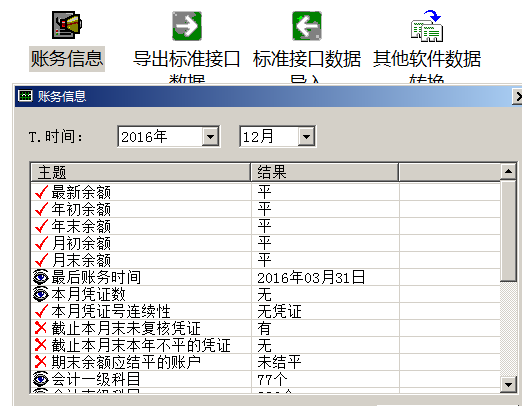522x406 pixels.
Task: Click the 主题 column header
Action: (x=141, y=172)
